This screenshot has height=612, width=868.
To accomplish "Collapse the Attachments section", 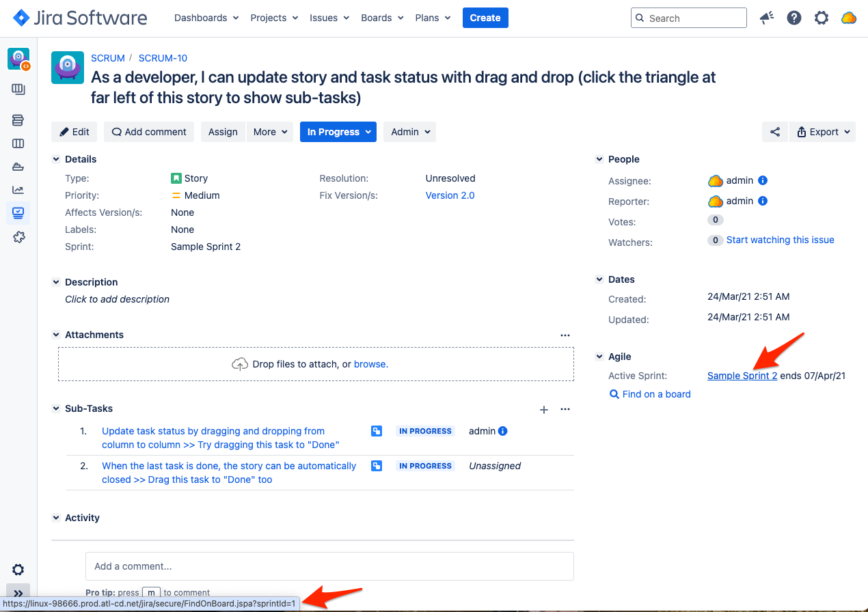I will point(56,335).
